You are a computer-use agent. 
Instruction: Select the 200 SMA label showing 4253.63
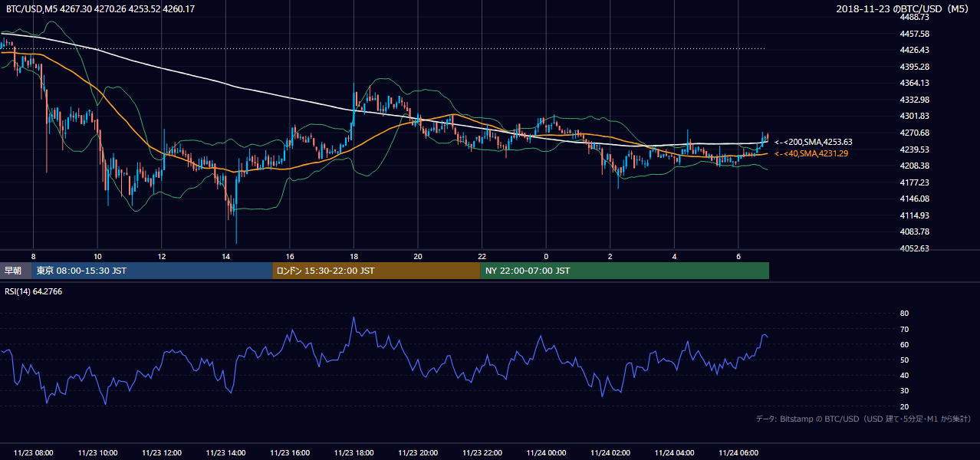[813, 142]
